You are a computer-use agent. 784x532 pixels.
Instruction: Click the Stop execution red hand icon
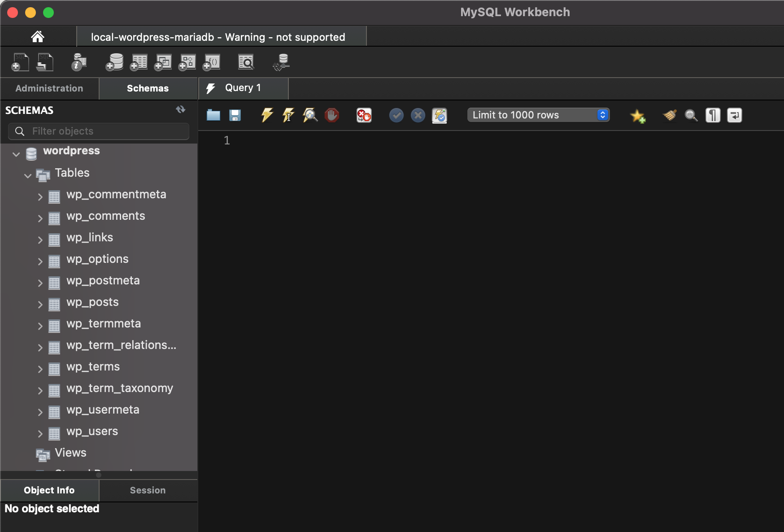pyautogui.click(x=331, y=115)
